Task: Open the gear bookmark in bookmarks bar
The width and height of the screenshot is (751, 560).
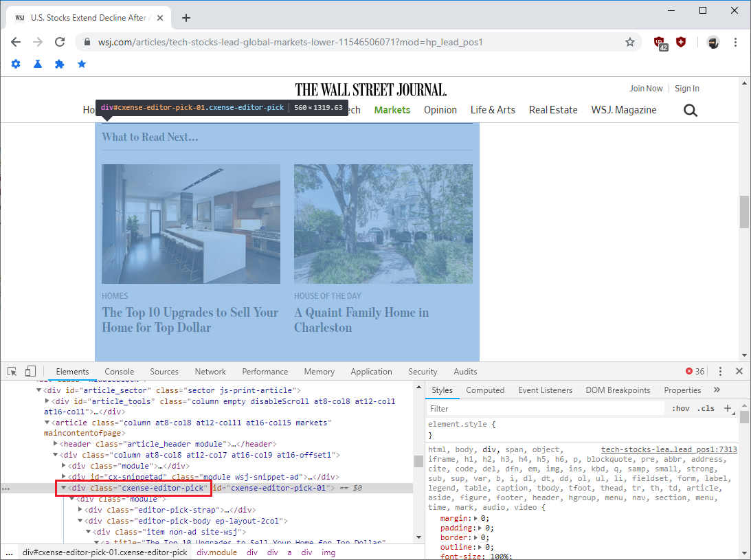Action: click(16, 64)
